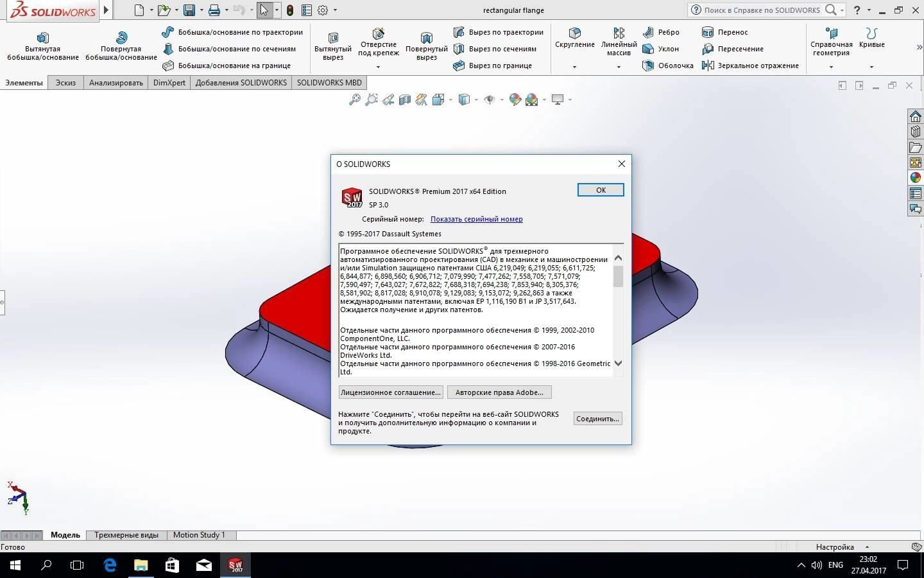Image resolution: width=924 pixels, height=578 pixels.
Task: Expand the Fillet (Скругление) dropdown arrow
Action: coord(574,67)
